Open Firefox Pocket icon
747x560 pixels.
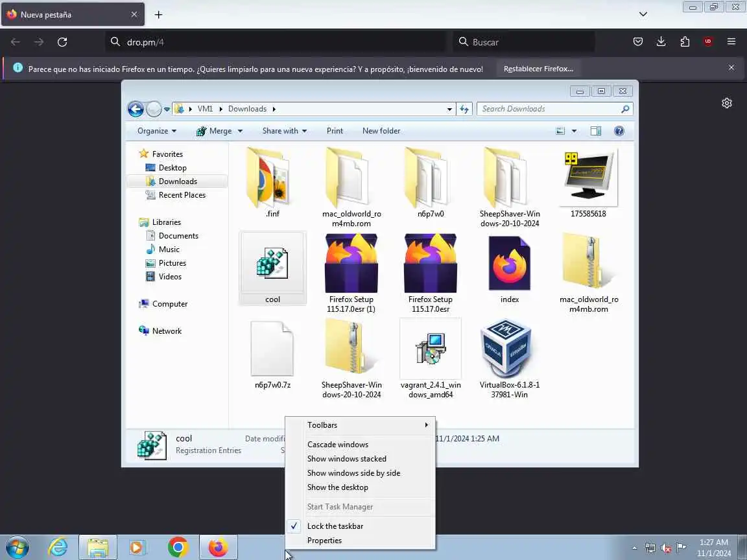(638, 42)
